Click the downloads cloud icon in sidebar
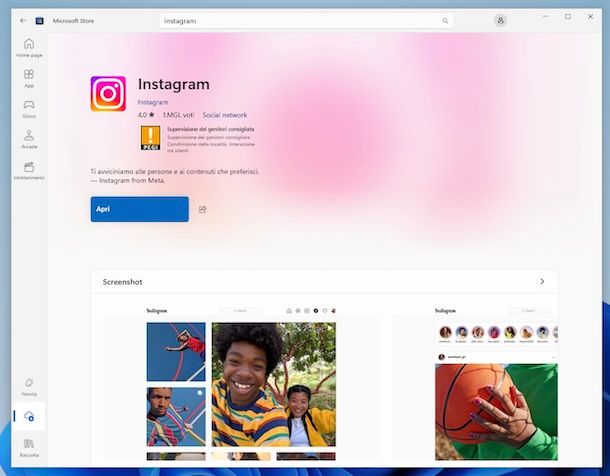610x476 pixels. pos(29,416)
